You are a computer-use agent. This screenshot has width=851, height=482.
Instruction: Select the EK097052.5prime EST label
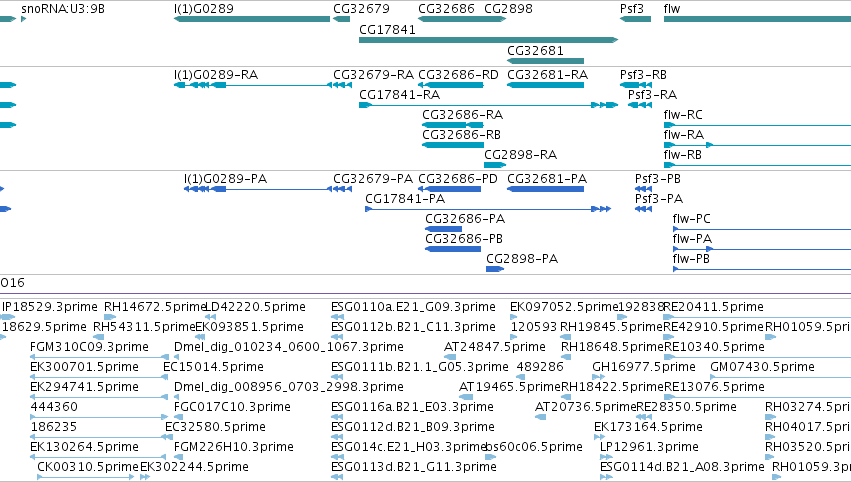coord(564,307)
